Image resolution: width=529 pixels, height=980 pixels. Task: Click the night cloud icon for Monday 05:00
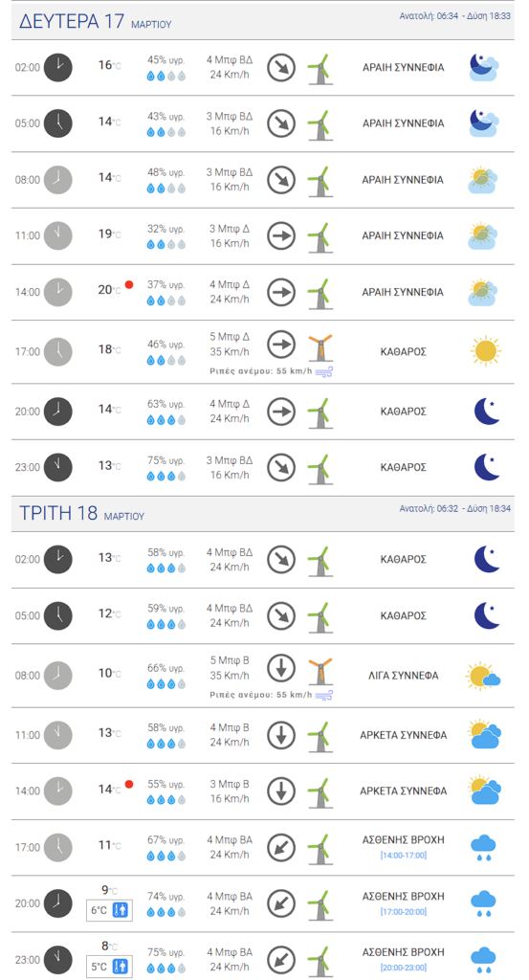point(484,123)
